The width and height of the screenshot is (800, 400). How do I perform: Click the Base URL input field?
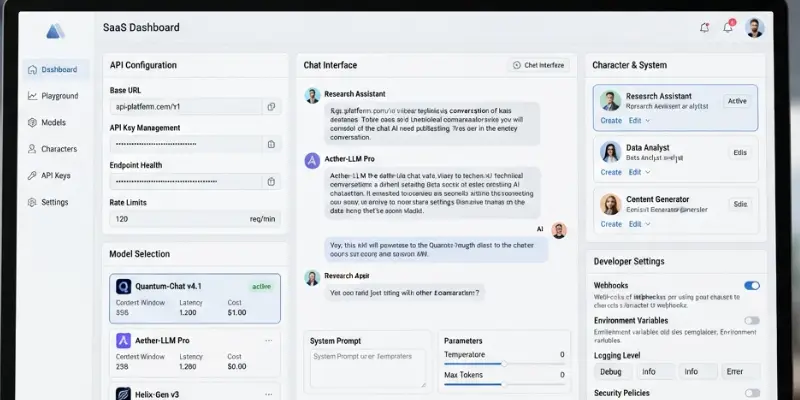click(186, 107)
